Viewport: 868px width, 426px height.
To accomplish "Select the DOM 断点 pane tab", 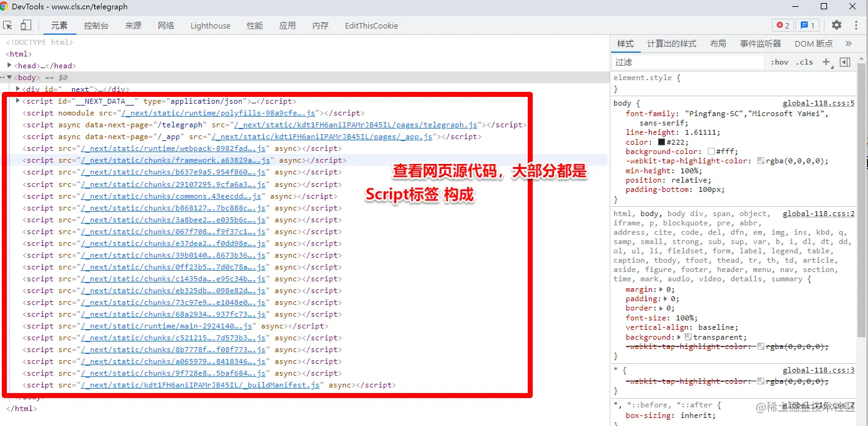I will (814, 43).
